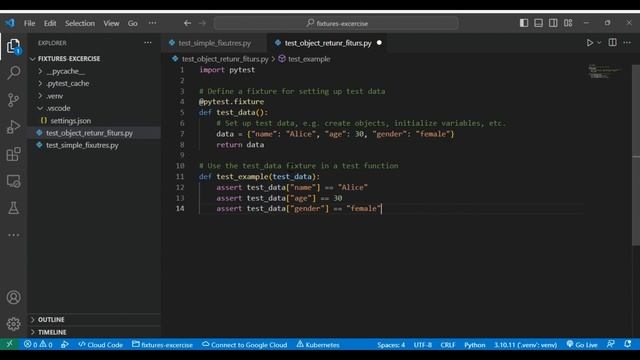The height and width of the screenshot is (360, 640).
Task: Click breadcrumb symbol test_example
Action: coord(309,59)
